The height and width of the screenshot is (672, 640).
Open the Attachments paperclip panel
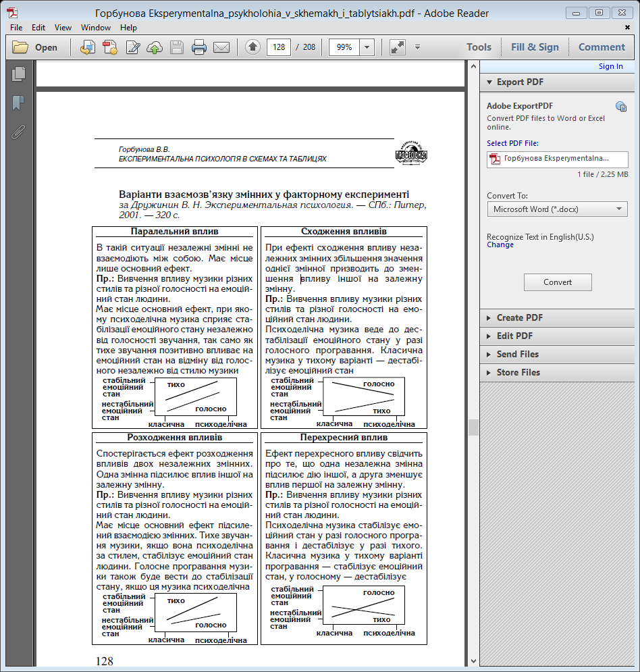(x=18, y=131)
